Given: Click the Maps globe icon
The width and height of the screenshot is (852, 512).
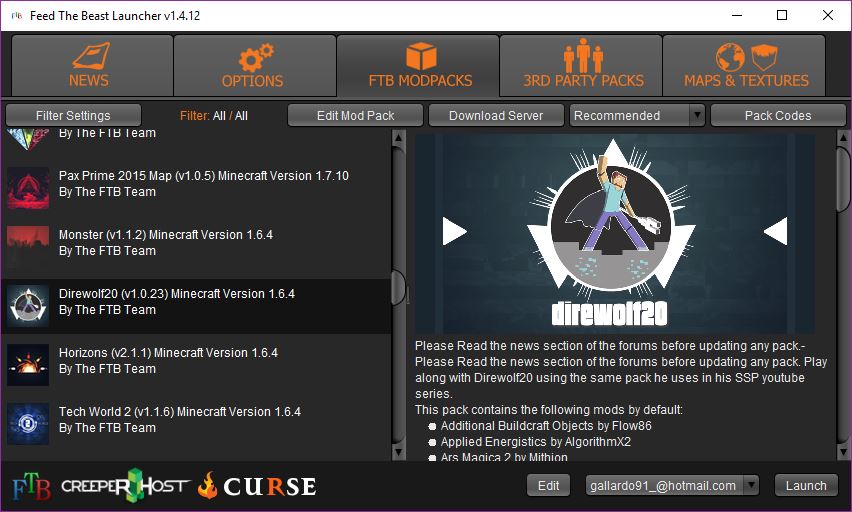Looking at the screenshot, I should click(730, 57).
